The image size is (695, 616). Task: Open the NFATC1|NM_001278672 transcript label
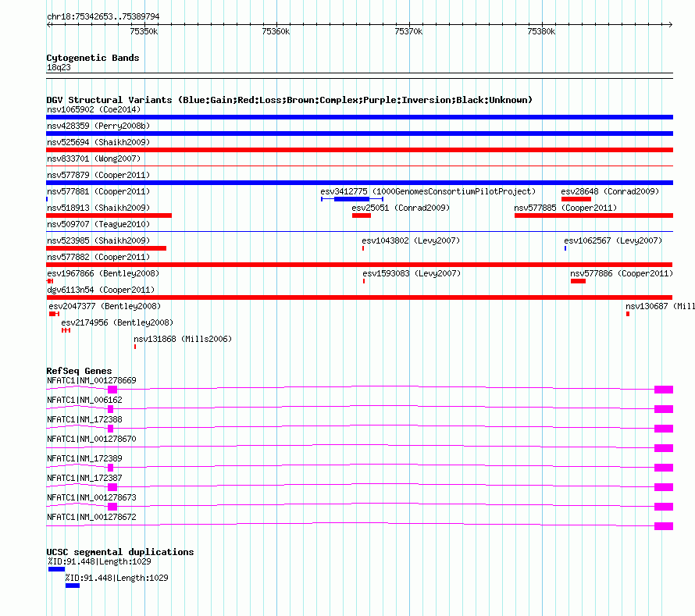click(91, 517)
